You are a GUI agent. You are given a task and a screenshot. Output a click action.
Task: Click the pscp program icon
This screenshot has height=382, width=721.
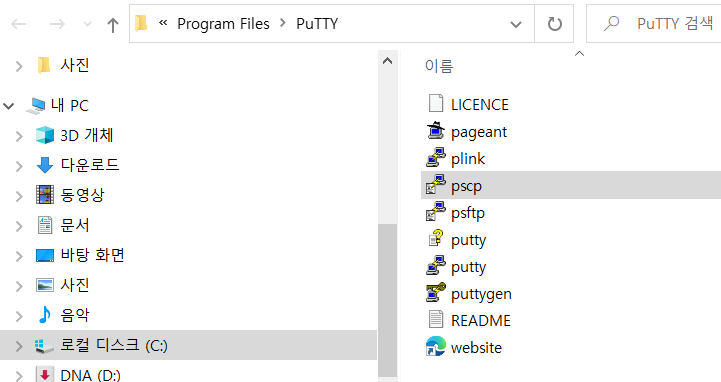(435, 185)
